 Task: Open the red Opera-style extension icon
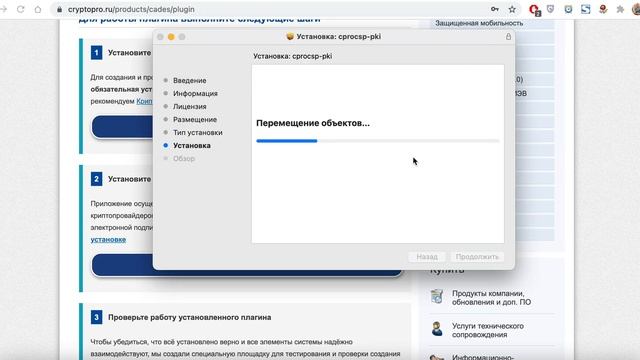[534, 10]
